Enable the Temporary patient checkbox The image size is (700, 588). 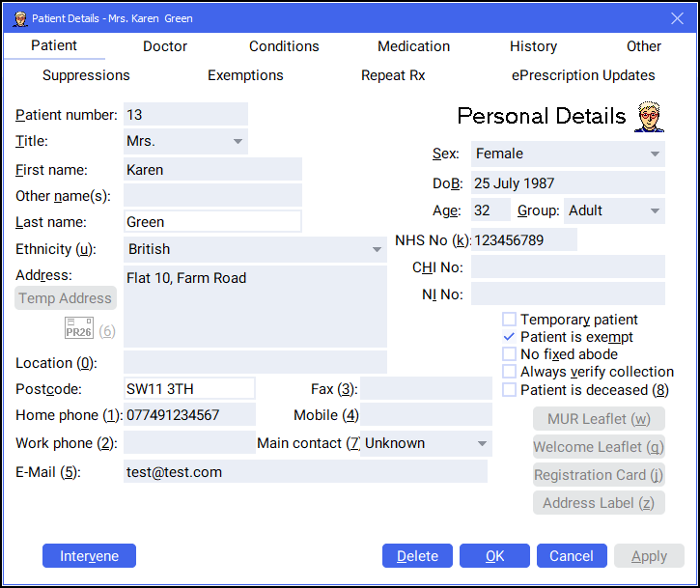(509, 320)
